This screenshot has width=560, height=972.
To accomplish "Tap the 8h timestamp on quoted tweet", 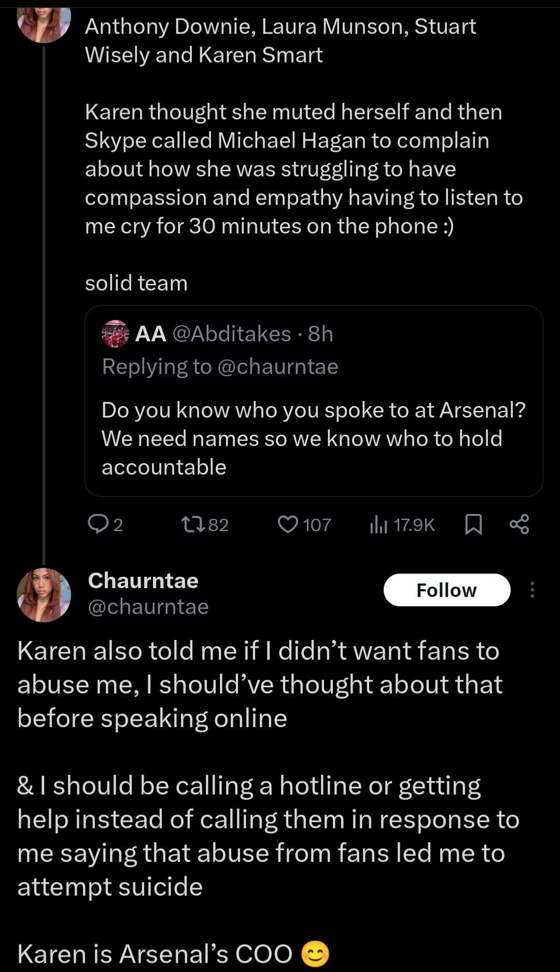I will [x=320, y=334].
